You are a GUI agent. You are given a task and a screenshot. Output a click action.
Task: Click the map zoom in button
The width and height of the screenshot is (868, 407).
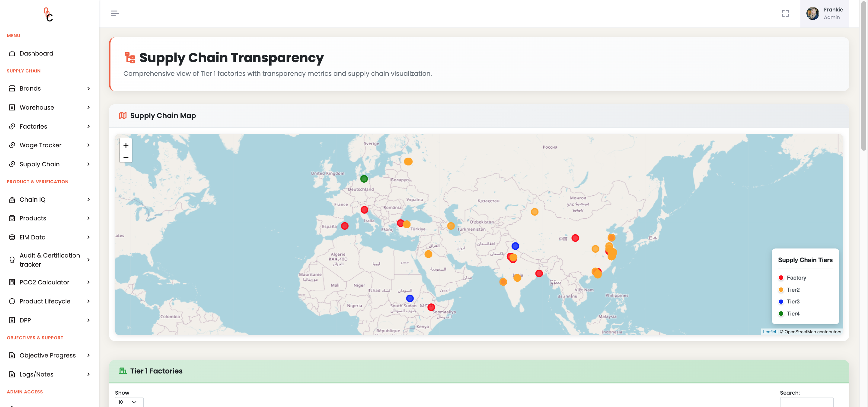pyautogui.click(x=126, y=145)
